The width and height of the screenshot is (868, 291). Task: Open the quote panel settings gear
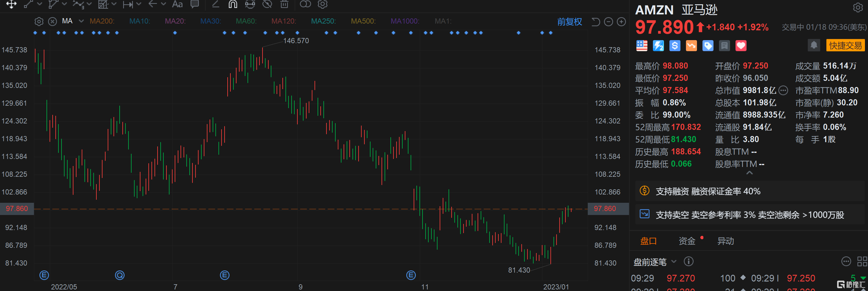[x=858, y=7]
